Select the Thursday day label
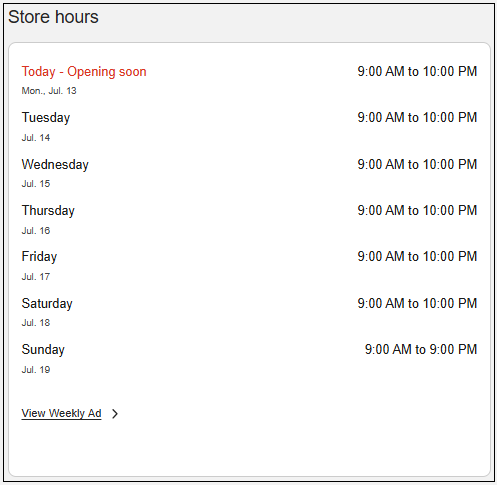 coord(48,211)
